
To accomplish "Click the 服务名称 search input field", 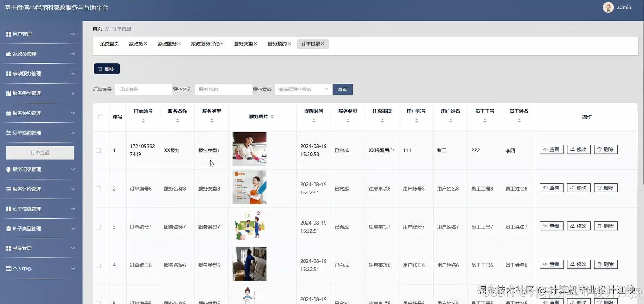I will [x=223, y=90].
